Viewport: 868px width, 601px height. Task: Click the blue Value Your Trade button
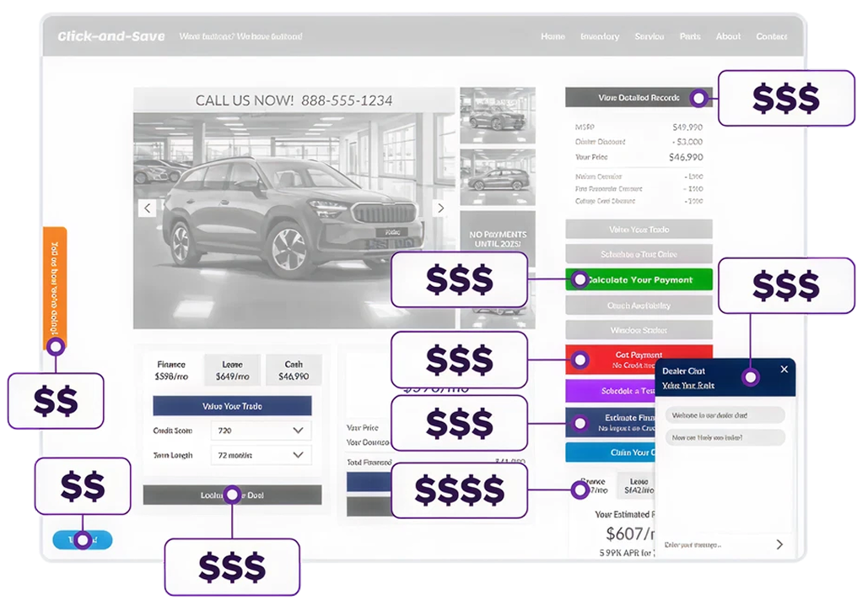[232, 406]
